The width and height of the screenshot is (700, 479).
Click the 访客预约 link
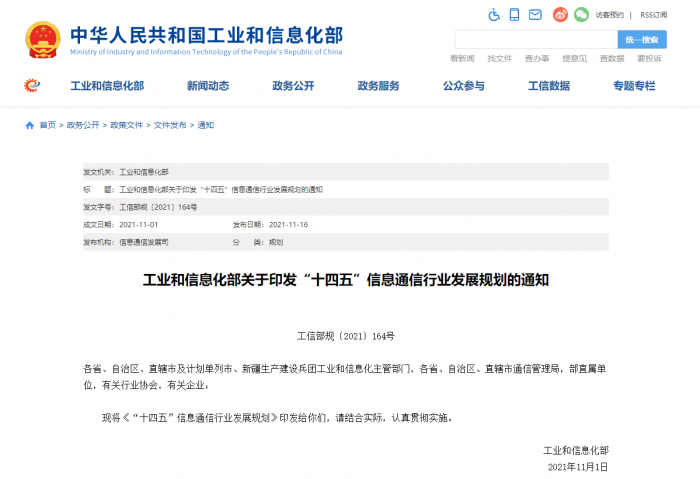pyautogui.click(x=610, y=15)
